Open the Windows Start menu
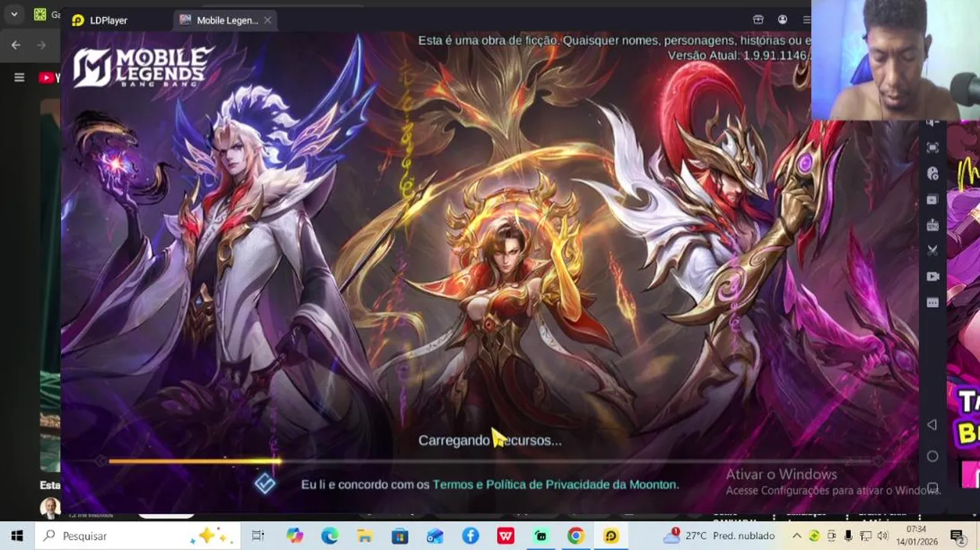The height and width of the screenshot is (550, 980). 17,535
